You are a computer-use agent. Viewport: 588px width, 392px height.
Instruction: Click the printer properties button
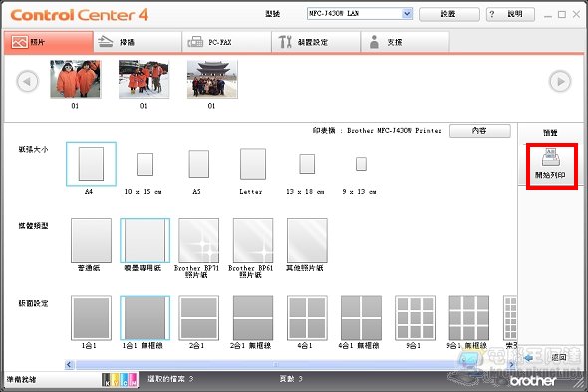coord(480,131)
